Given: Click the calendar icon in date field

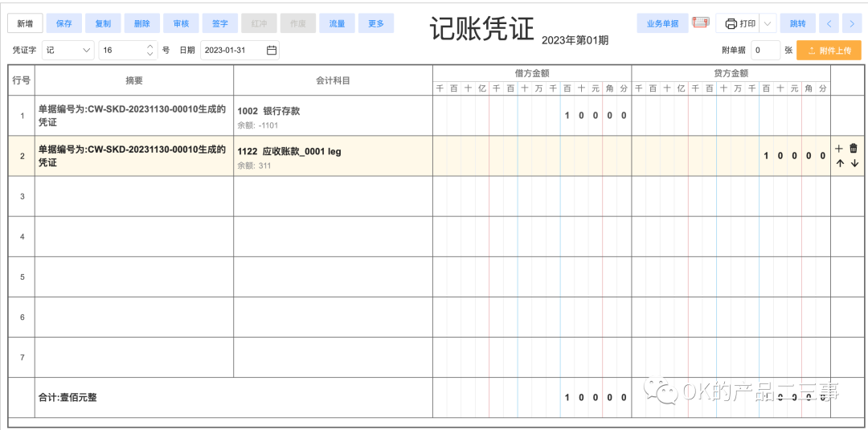Looking at the screenshot, I should 272,50.
